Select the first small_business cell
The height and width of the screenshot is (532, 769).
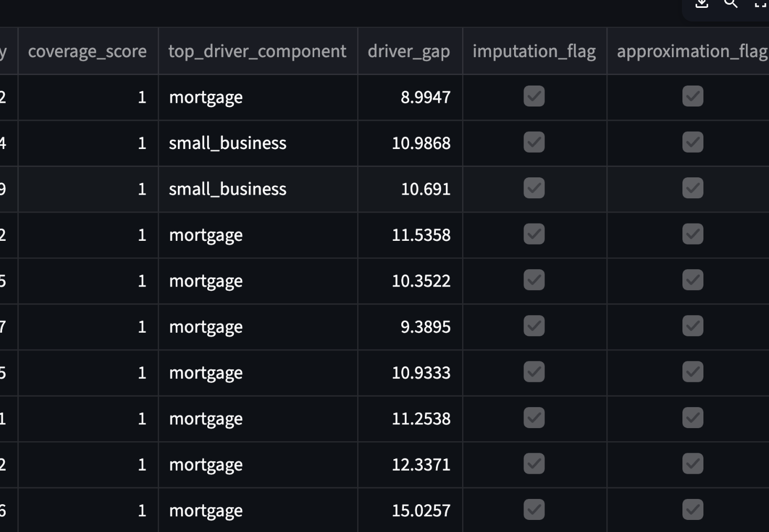pyautogui.click(x=228, y=143)
